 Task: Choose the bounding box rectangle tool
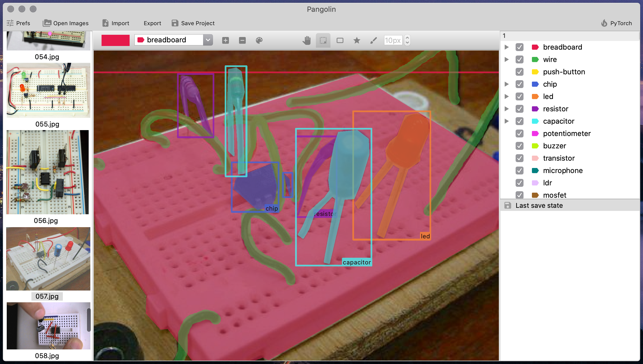coord(340,40)
